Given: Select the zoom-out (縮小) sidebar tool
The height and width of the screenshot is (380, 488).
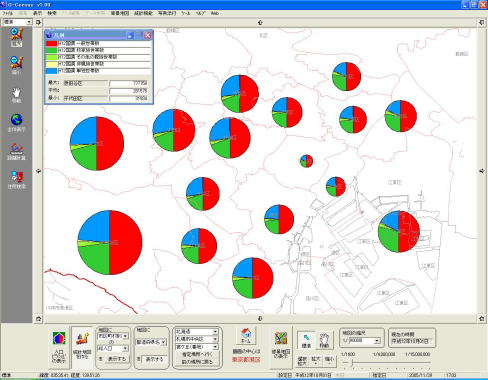Looking at the screenshot, I should (x=16, y=65).
